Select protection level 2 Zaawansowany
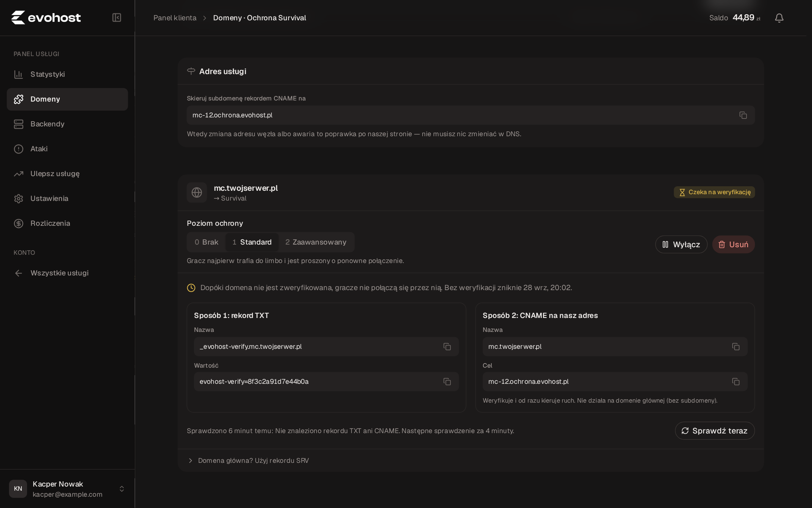This screenshot has height=508, width=812. coord(316,242)
